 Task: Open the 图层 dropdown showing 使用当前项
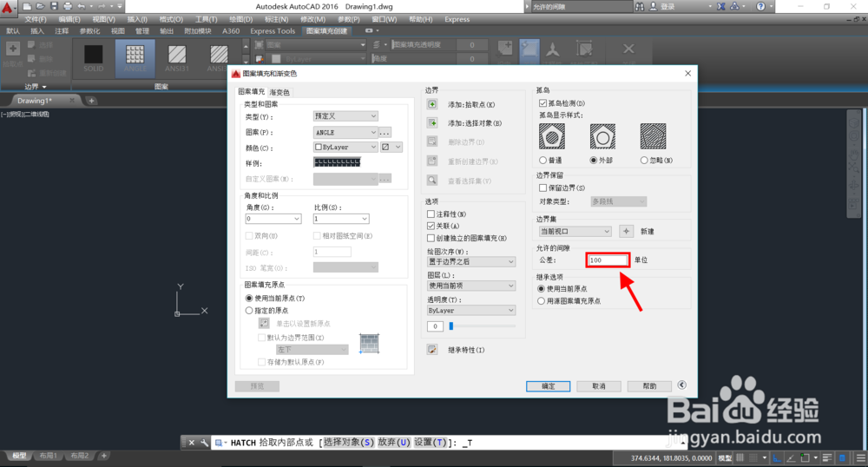[471, 286]
